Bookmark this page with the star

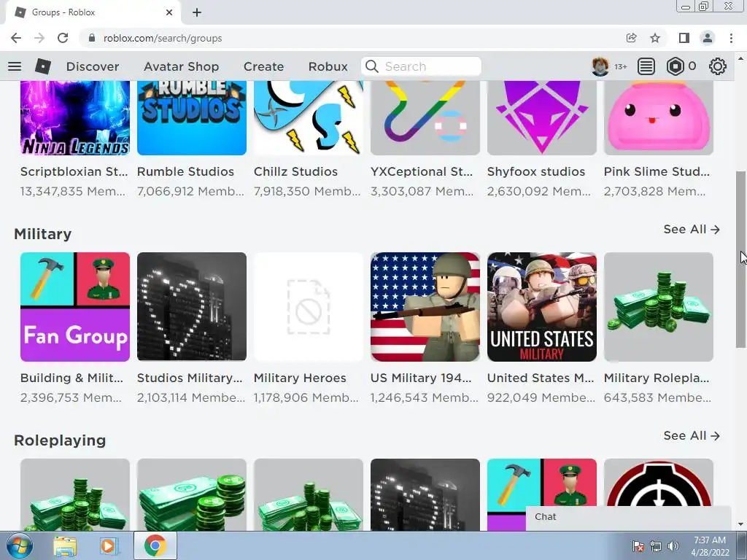655,38
